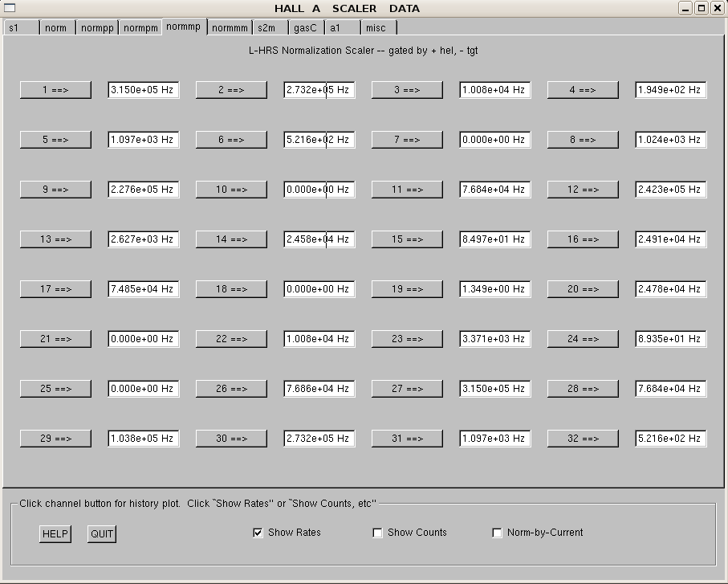The height and width of the screenshot is (584, 728).
Task: Click the channel 26 ==> button
Action: pos(232,389)
